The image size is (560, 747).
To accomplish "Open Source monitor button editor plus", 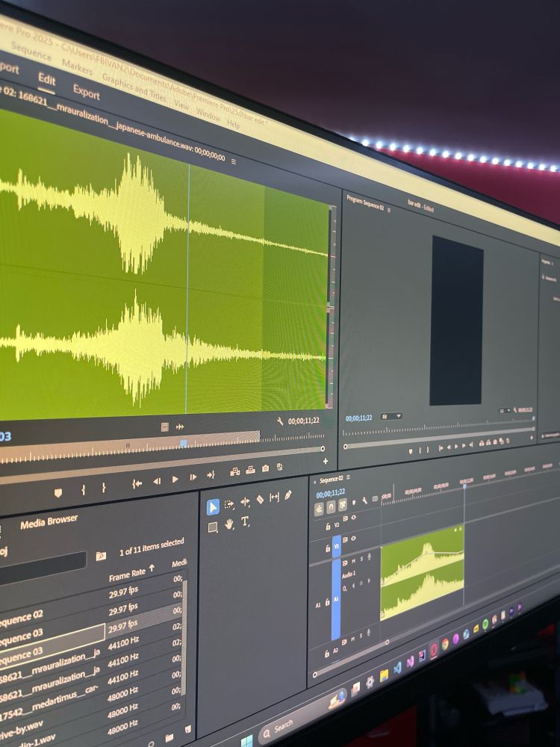I will [x=326, y=461].
